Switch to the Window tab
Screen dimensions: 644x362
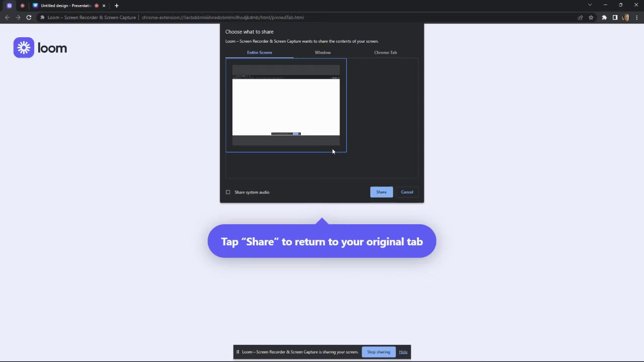click(323, 52)
